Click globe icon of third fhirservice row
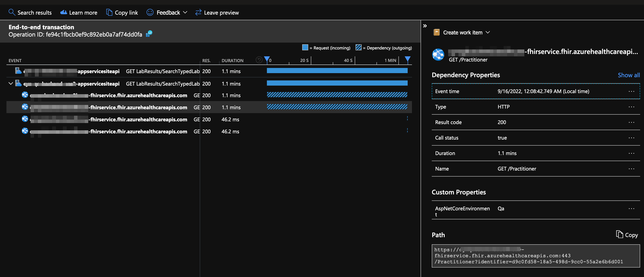The image size is (644, 277). [25, 119]
